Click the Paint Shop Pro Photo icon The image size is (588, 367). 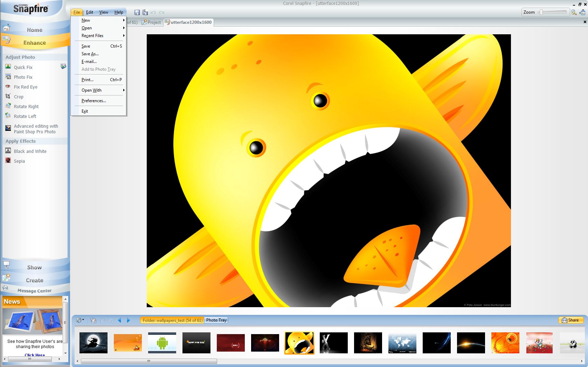8,128
